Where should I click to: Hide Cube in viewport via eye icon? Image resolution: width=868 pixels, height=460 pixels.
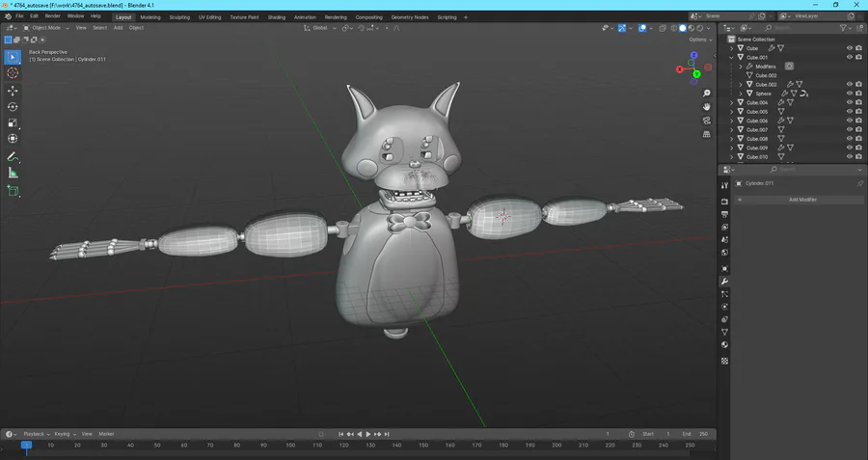point(850,48)
